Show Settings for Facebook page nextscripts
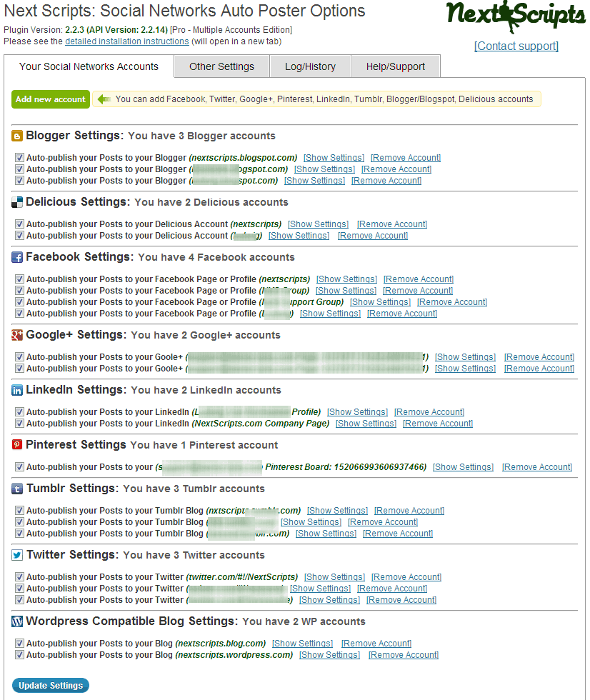 tap(346, 279)
